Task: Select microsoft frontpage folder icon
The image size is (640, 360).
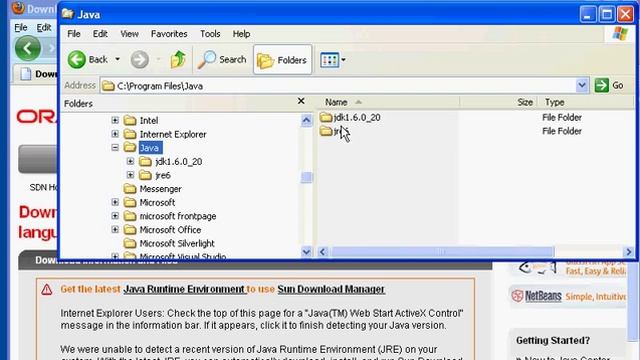Action: click(x=130, y=216)
